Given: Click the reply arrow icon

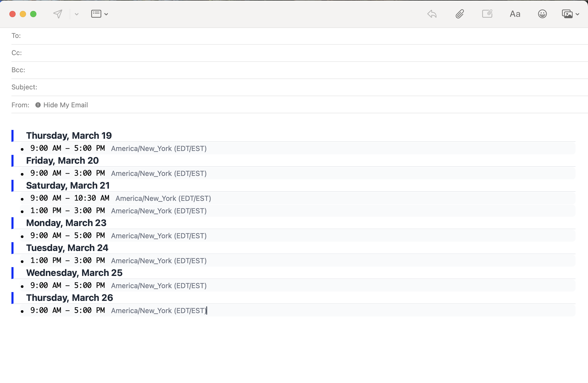Looking at the screenshot, I should click(432, 14).
